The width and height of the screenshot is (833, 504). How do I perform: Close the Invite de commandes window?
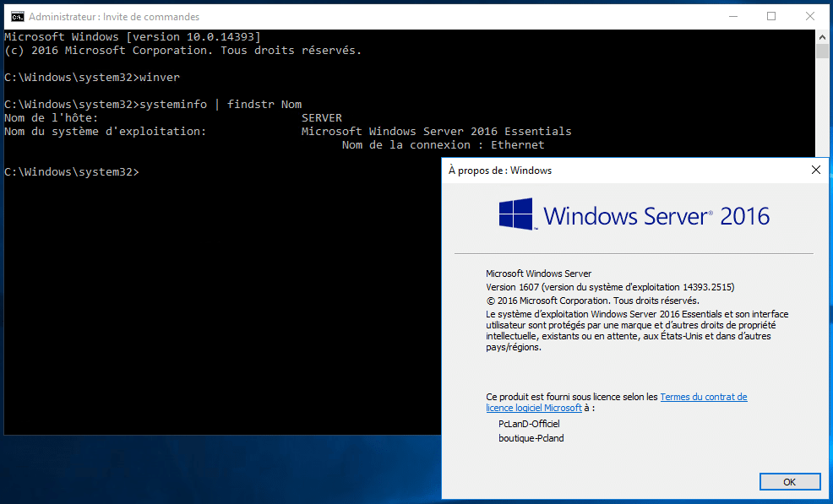click(x=809, y=17)
